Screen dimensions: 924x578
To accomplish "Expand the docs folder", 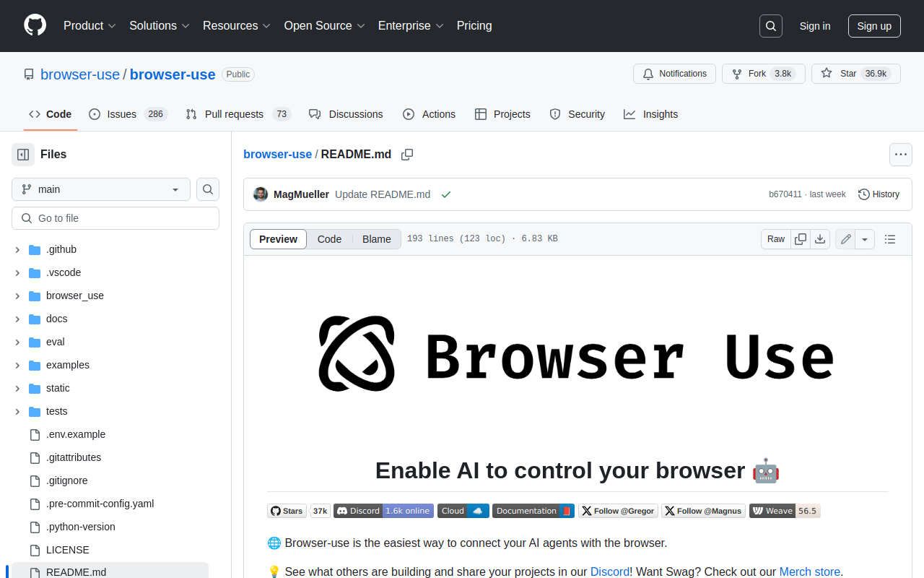I will point(17,319).
